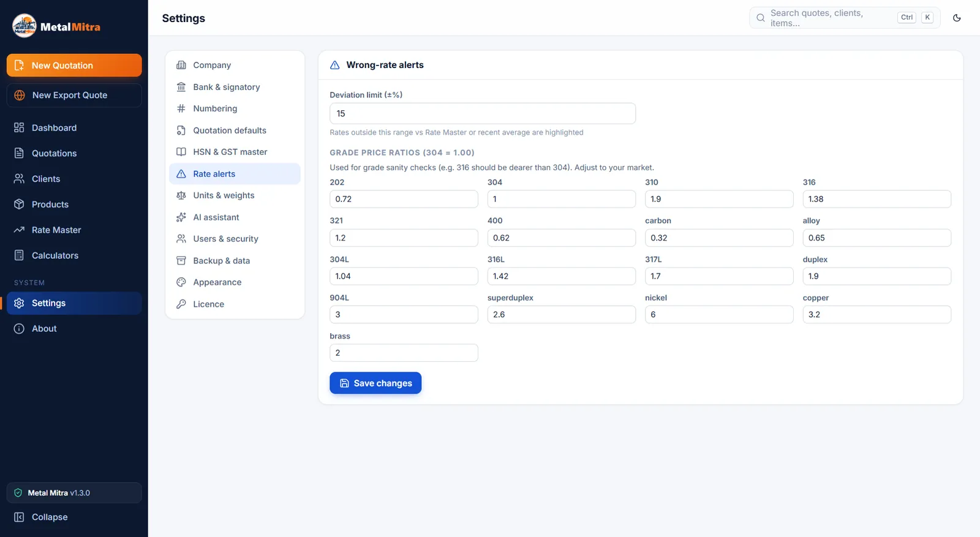Click the New Quotation button

(x=74, y=66)
